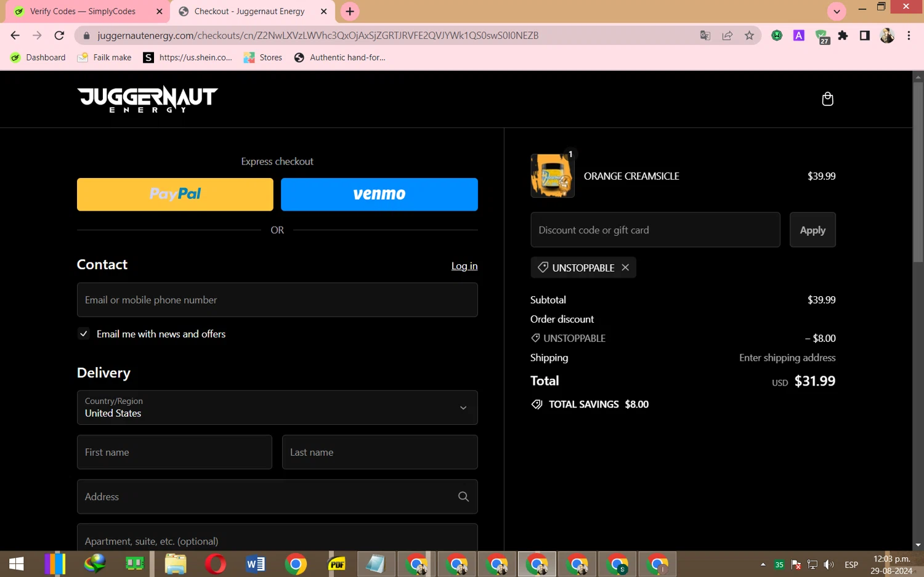Click the total amount $31.99

point(815,381)
